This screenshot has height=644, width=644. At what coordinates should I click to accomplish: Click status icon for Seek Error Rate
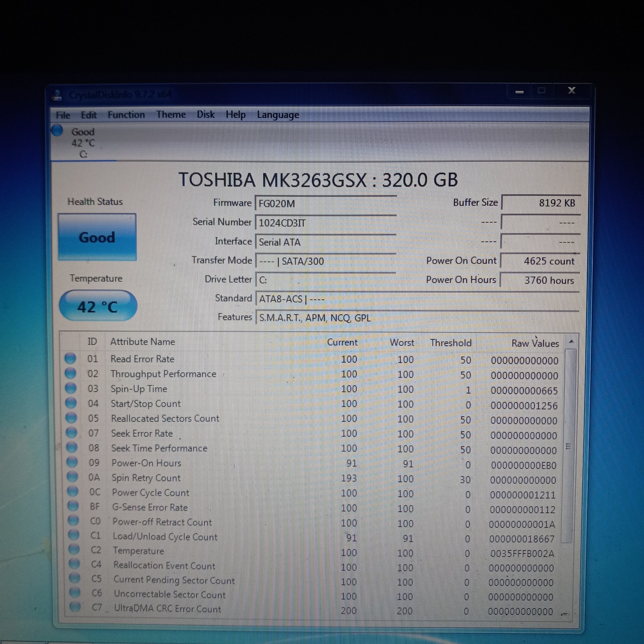pyautogui.click(x=72, y=433)
